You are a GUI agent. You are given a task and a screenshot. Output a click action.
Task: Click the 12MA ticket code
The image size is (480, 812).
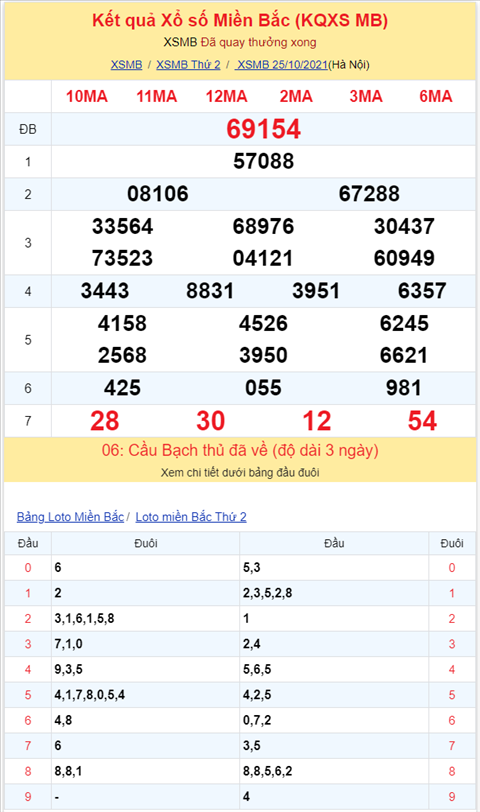tap(226, 96)
